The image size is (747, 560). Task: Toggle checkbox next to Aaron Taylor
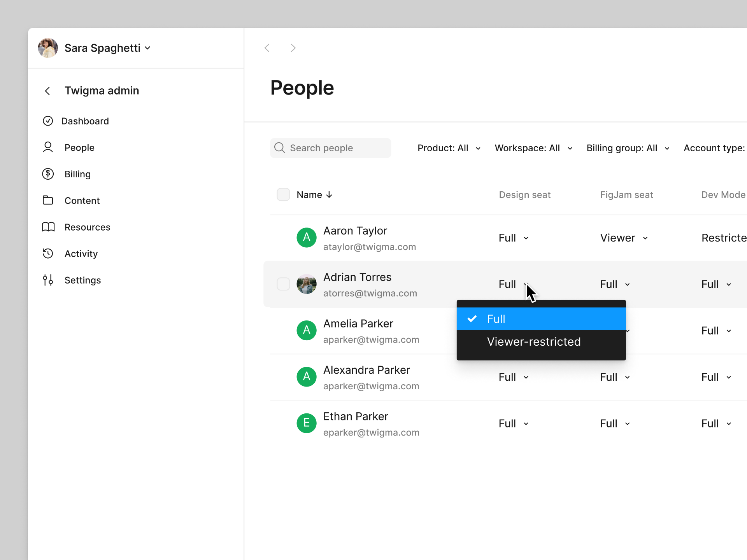coord(282,238)
